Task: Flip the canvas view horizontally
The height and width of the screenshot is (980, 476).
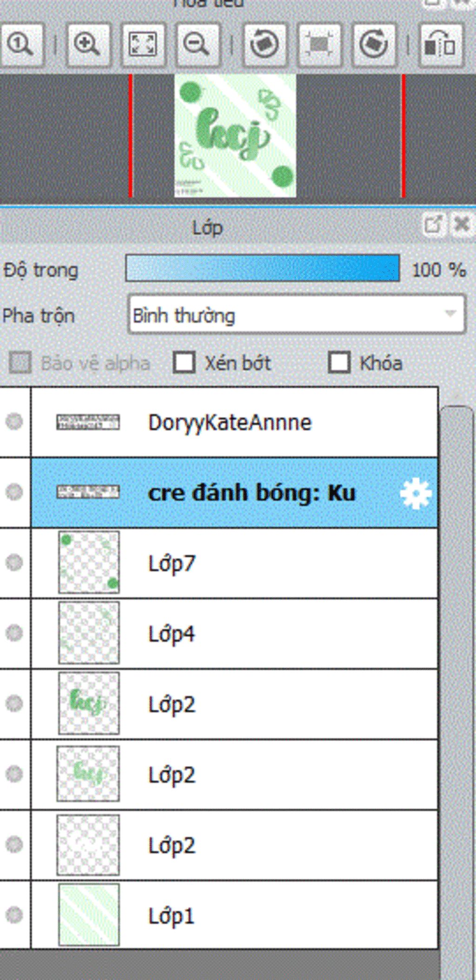Action: tap(441, 45)
